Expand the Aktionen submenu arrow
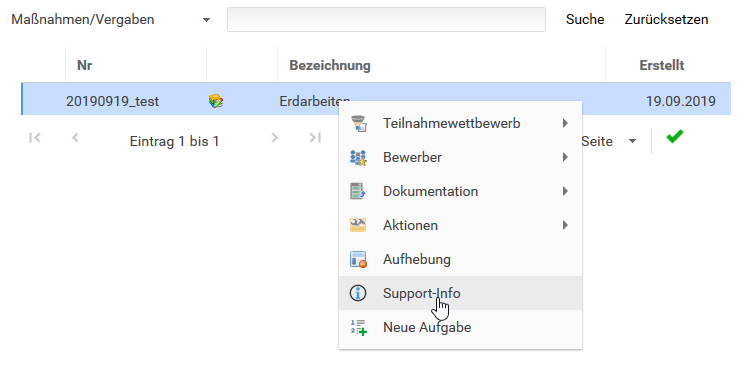745x365 pixels. (x=565, y=225)
